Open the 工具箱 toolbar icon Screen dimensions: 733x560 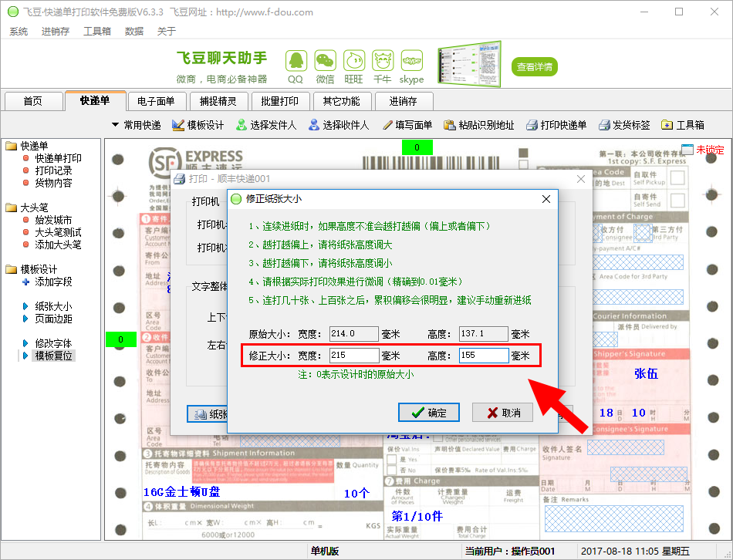667,125
